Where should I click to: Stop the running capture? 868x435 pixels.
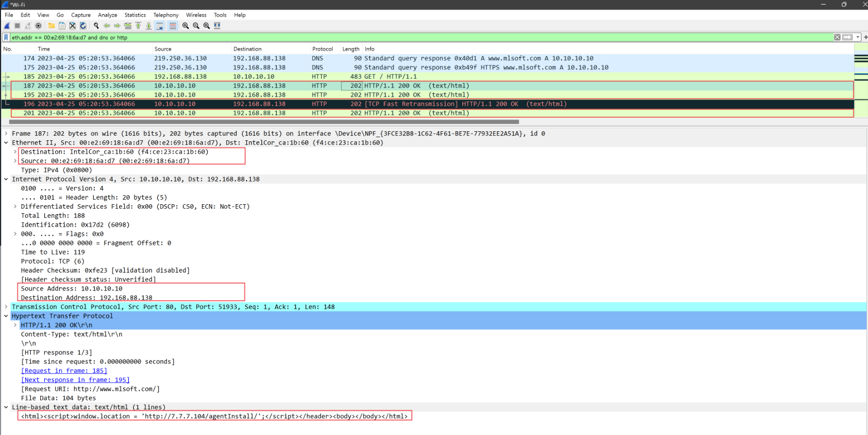pyautogui.click(x=17, y=26)
